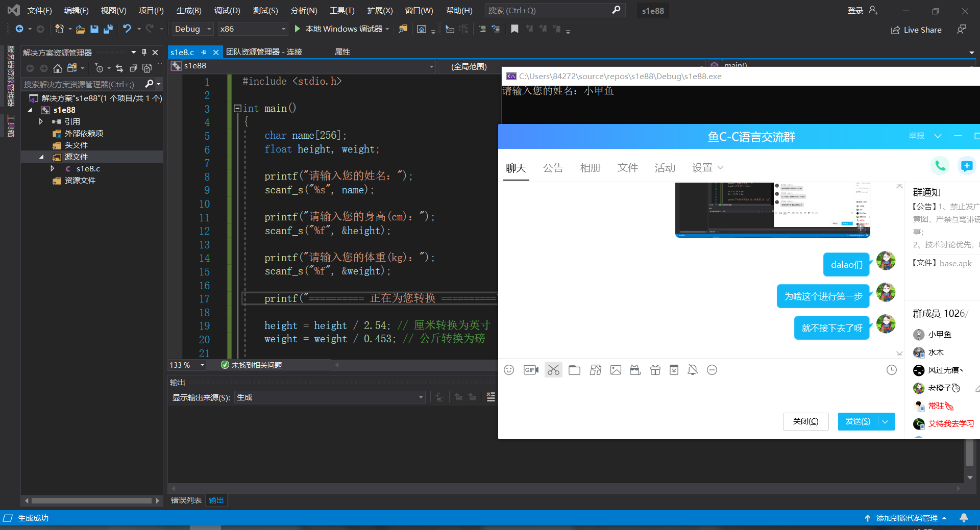980x530 pixels.
Task: Click Collapse All icon in Solution Explorer
Action: click(x=133, y=68)
